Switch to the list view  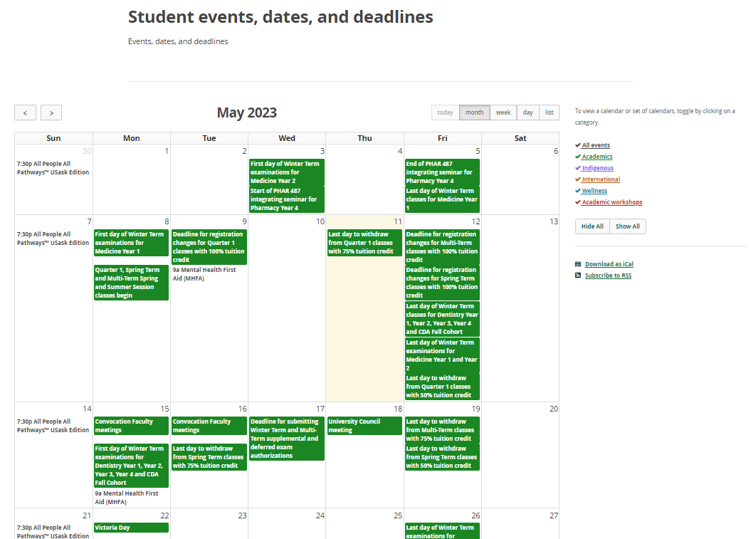[x=549, y=112]
